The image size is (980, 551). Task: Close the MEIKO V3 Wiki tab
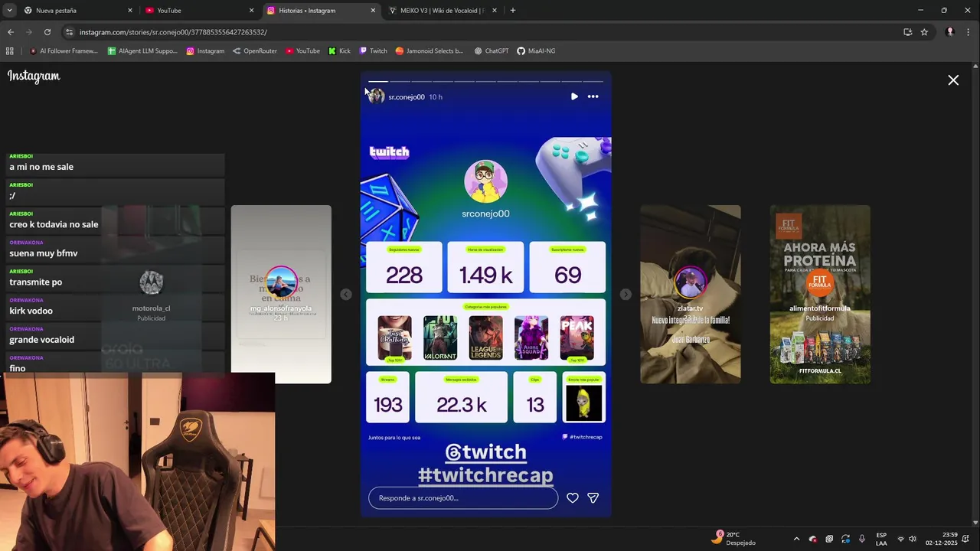tap(495, 11)
